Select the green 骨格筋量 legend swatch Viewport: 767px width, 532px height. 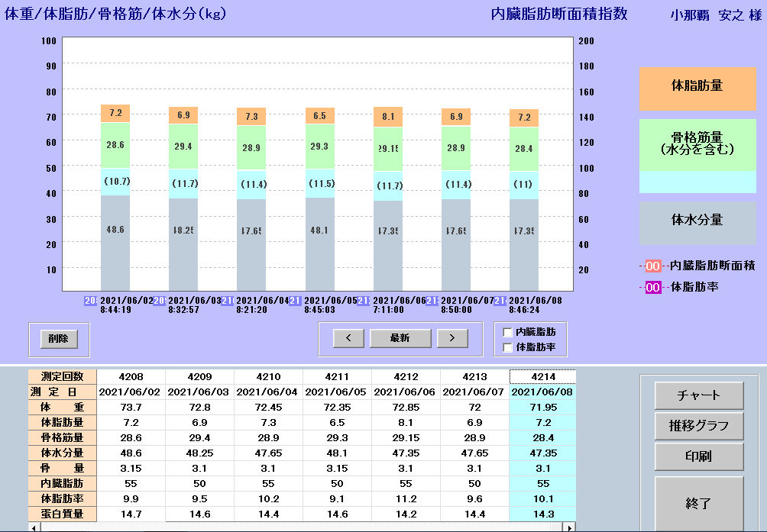(697, 143)
